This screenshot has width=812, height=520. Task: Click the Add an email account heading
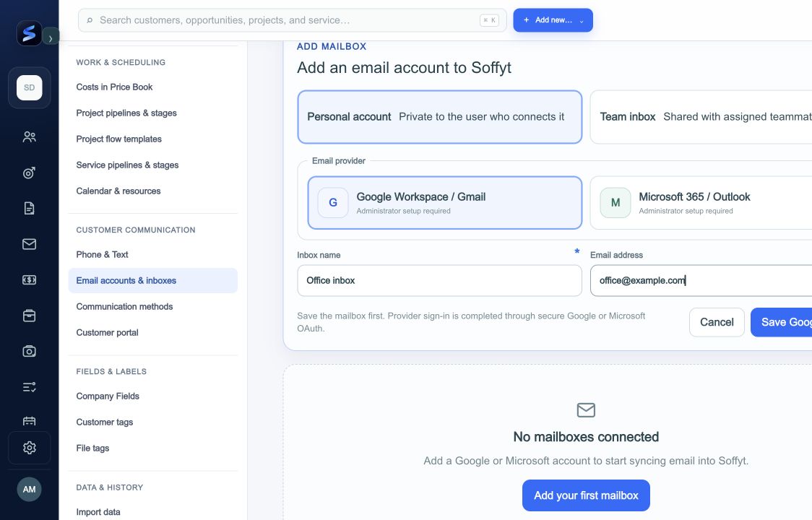404,68
